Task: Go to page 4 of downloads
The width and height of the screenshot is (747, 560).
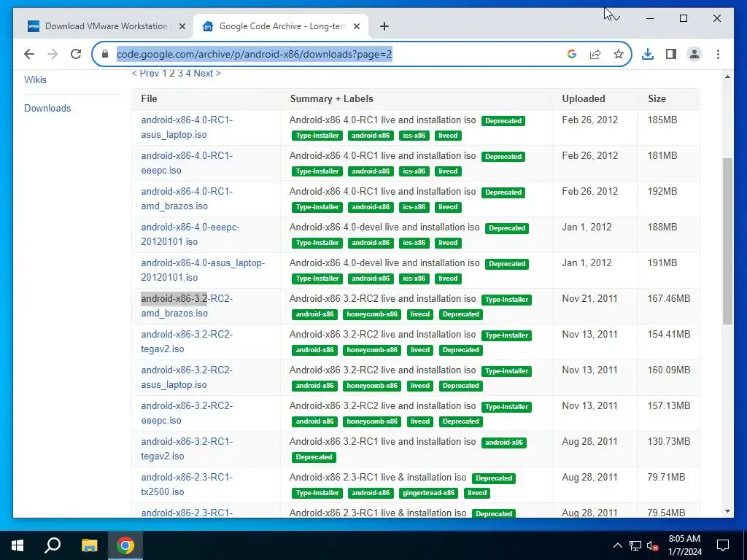Action: point(188,74)
